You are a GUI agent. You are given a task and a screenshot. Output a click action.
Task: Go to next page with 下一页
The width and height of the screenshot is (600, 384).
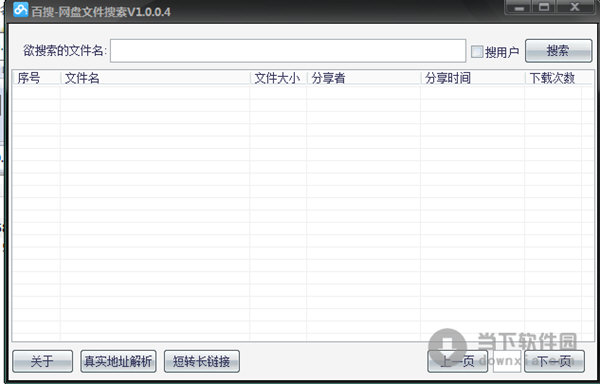pos(554,361)
